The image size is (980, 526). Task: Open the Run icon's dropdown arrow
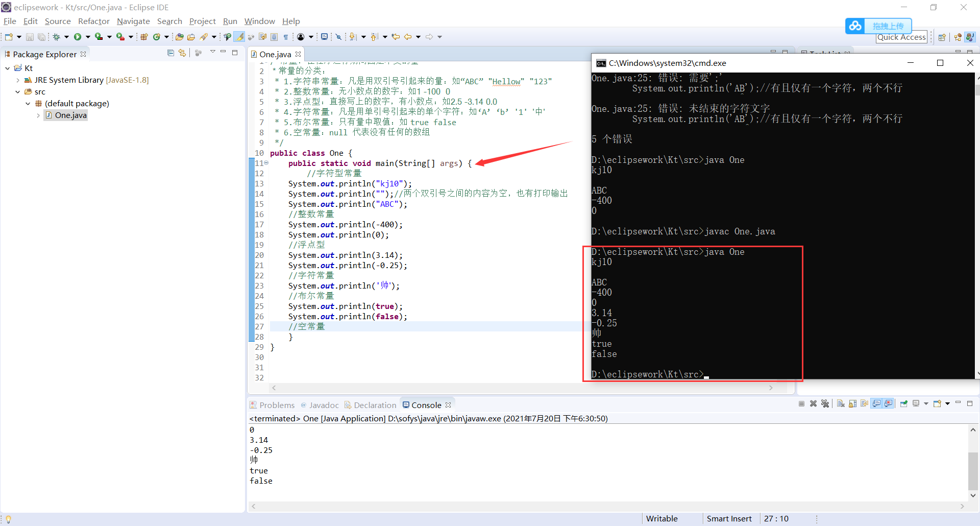(88, 37)
